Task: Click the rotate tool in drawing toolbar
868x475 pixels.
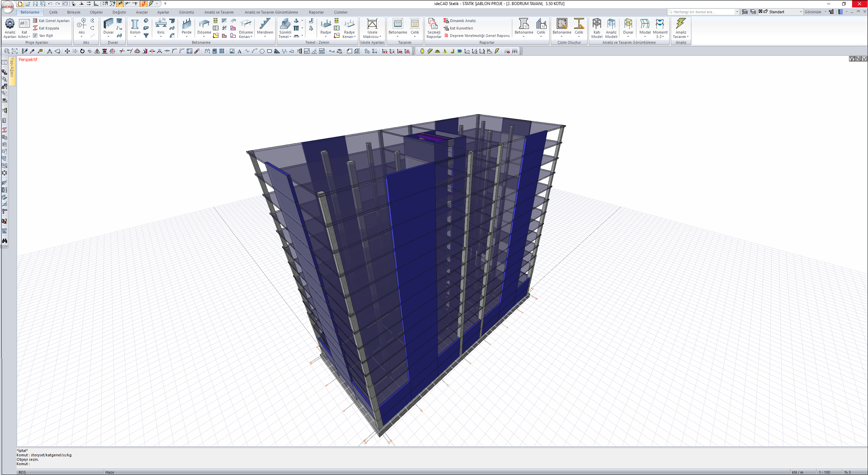Action: click(x=82, y=51)
